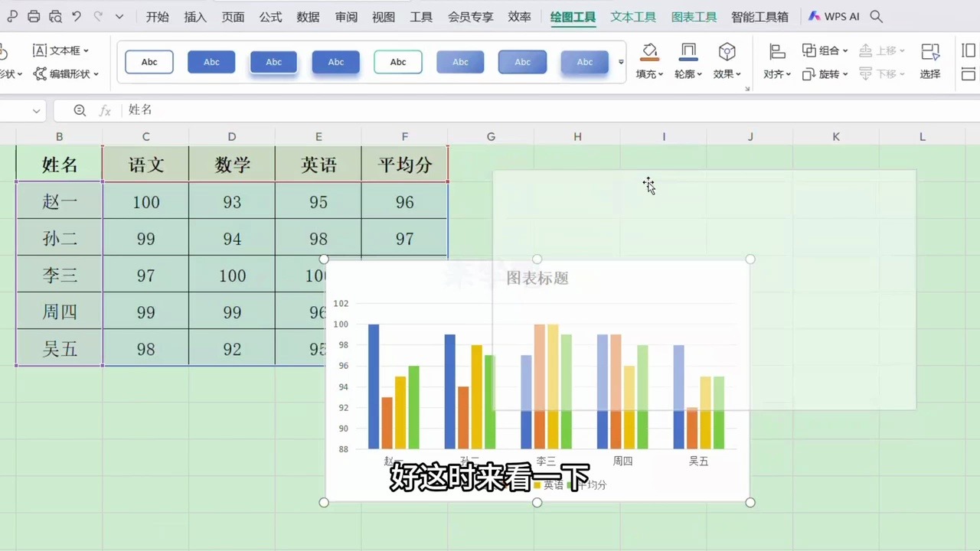The height and width of the screenshot is (551, 980).
Task: Click the formula bar showing 姓名
Action: pos(551,110)
